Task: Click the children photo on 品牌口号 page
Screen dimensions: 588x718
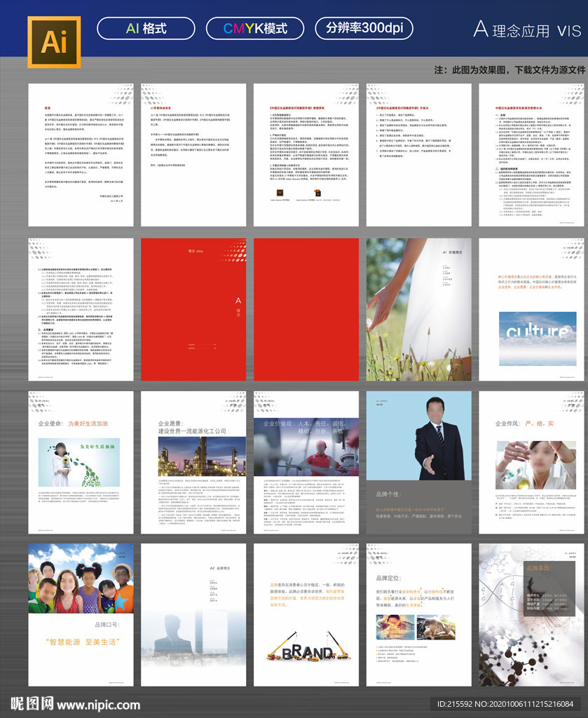Action: 81,578
